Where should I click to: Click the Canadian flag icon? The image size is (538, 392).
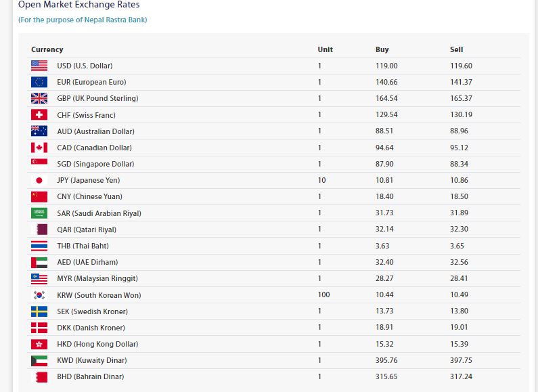(39, 148)
